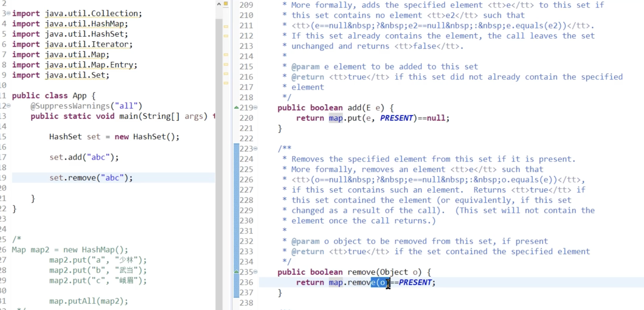Click the blue range indicator beside line 230
Viewport: 644px width, 310px height.
point(236,221)
